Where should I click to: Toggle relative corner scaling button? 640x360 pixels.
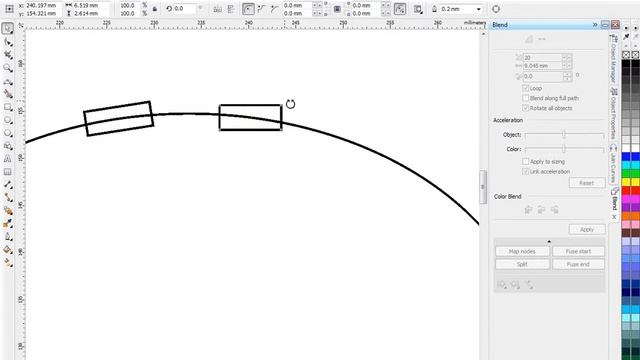point(400,9)
